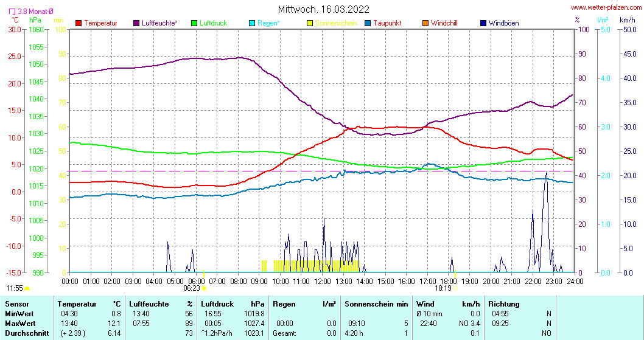Click the °C axis unit label
Screen dimensions: 644x340
pos(15,20)
